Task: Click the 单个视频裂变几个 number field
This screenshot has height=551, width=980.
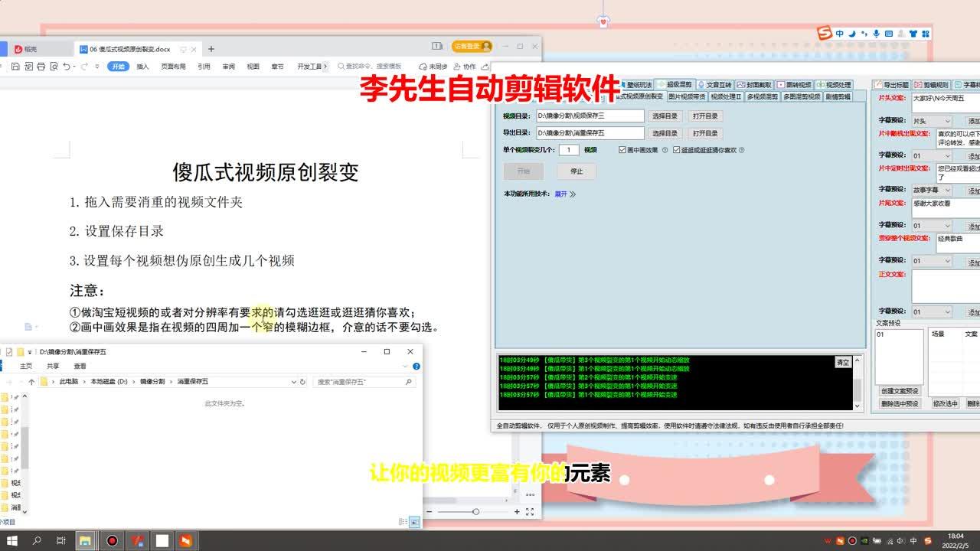Action: click(x=568, y=150)
